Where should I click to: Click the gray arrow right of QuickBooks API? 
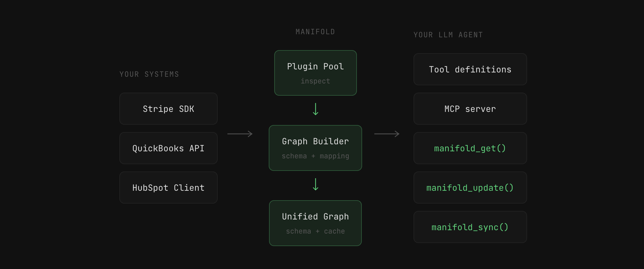point(240,134)
